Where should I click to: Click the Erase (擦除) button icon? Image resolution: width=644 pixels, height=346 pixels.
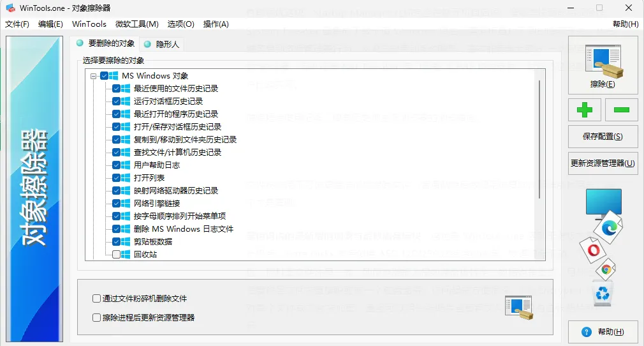coord(603,61)
